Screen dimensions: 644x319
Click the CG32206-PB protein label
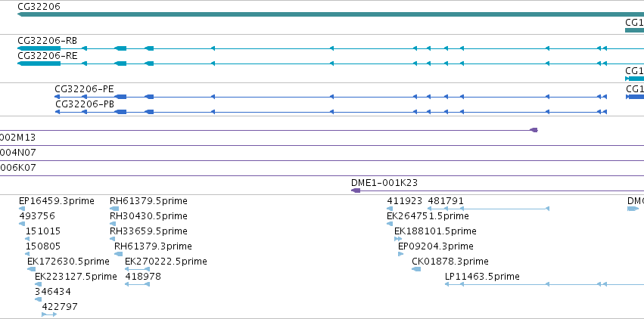click(x=85, y=104)
